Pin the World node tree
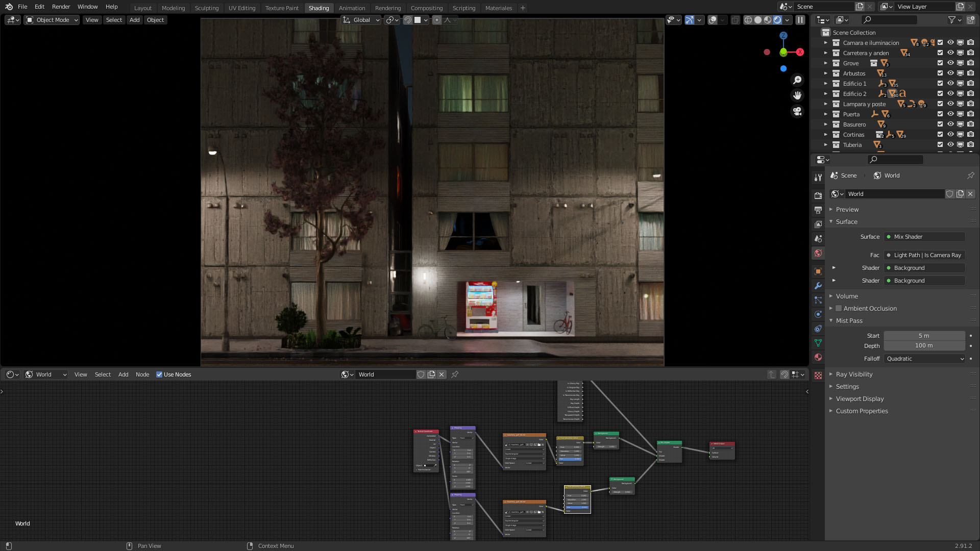Screen dimensions: 980x551 pos(455,374)
